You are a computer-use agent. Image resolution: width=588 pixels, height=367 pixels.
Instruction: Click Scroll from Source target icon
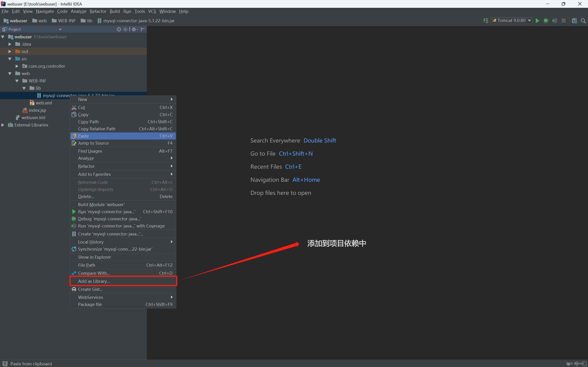(x=119, y=29)
